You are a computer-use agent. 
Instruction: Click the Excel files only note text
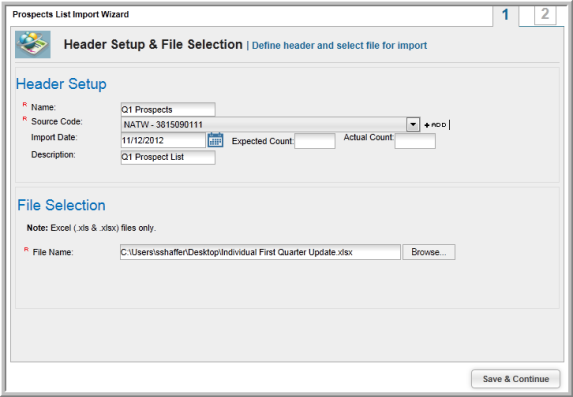[x=91, y=228]
